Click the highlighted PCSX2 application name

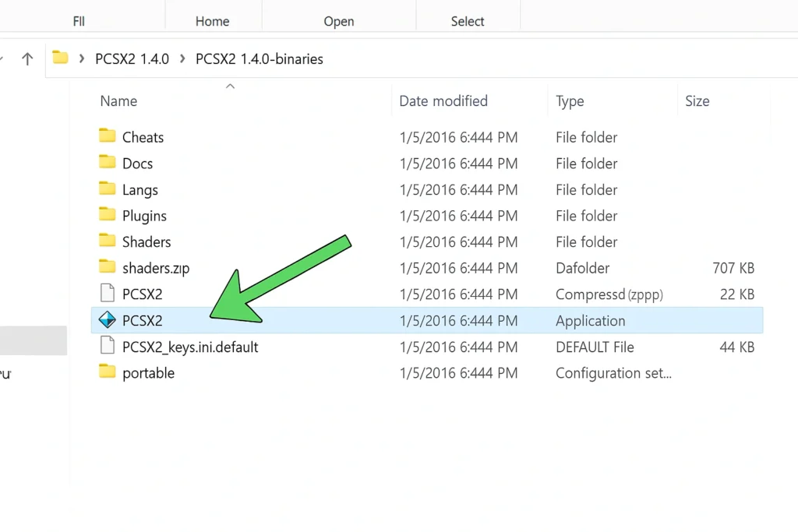click(142, 321)
